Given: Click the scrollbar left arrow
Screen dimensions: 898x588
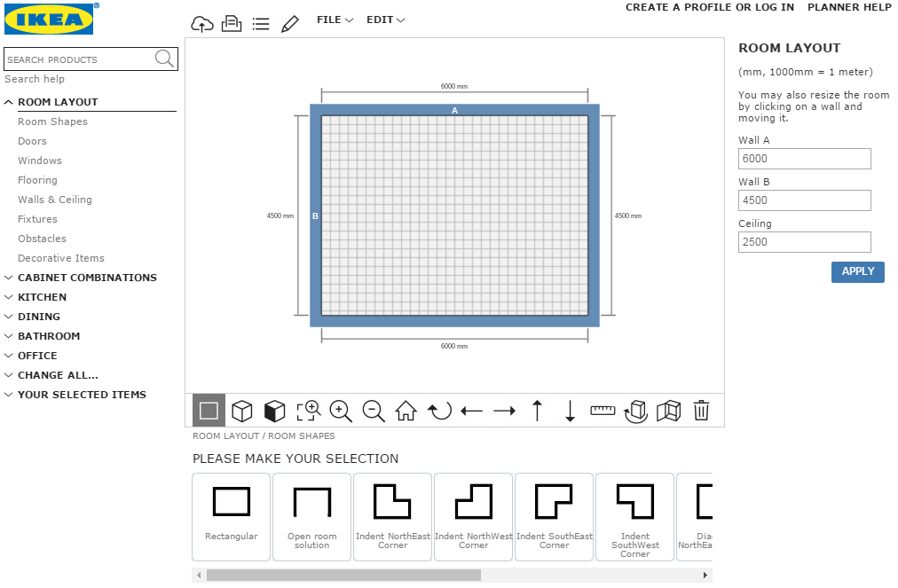Looking at the screenshot, I should pos(199,575).
